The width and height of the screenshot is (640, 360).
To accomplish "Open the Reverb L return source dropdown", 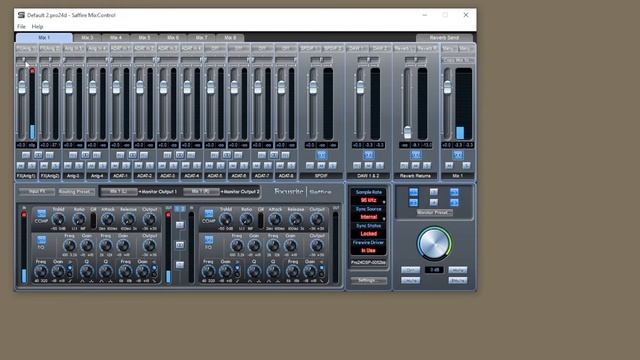I will click(x=404, y=49).
